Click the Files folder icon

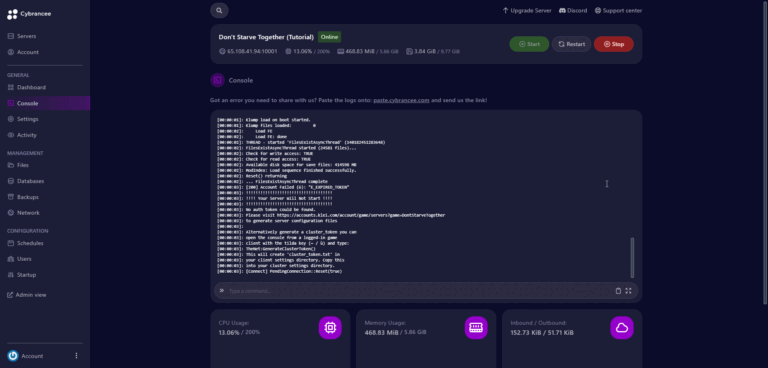coord(11,165)
